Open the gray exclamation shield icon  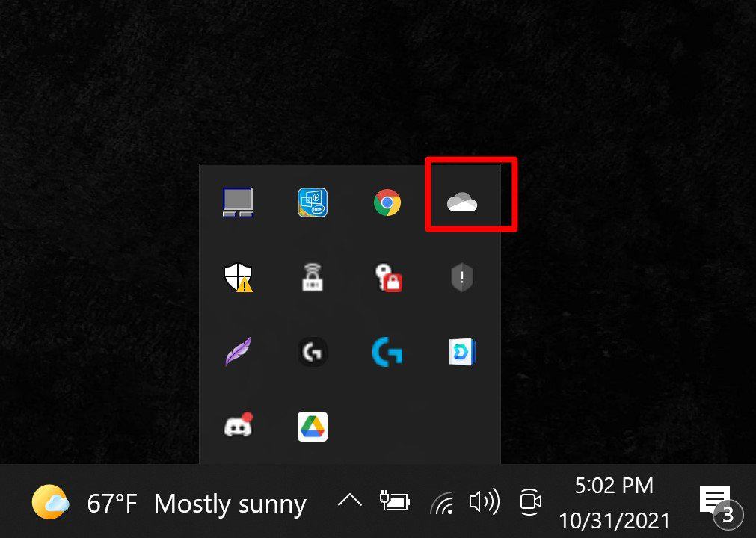tap(461, 277)
